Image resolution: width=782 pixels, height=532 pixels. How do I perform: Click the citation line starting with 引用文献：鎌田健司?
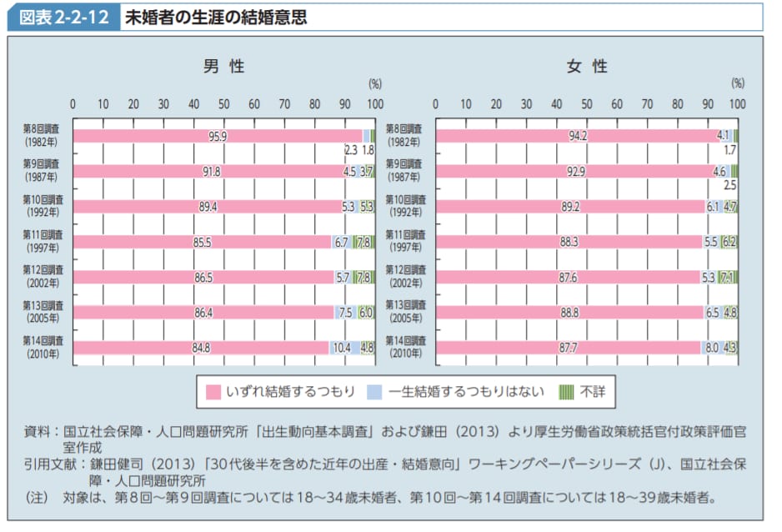(385, 472)
